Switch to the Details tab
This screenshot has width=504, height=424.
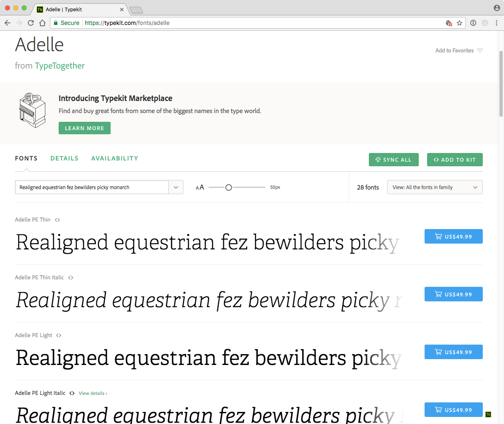point(64,158)
